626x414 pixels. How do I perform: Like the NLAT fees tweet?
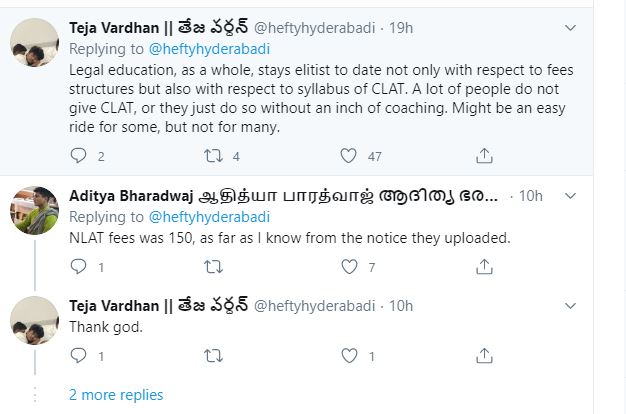tap(348, 267)
